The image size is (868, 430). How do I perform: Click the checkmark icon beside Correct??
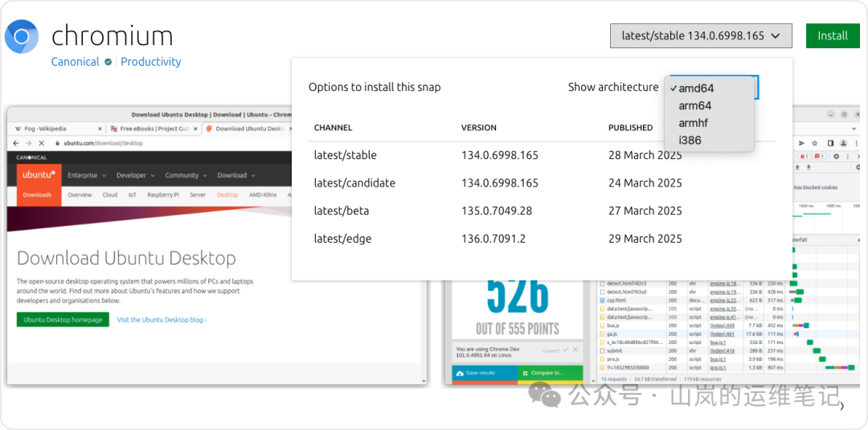566,350
